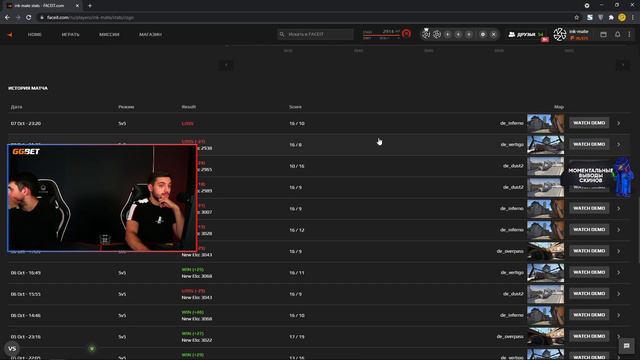Expand the 06 Oct 16:49 match chevron
Viewport: 640px width, 360px height.
pyautogui.click(x=619, y=273)
